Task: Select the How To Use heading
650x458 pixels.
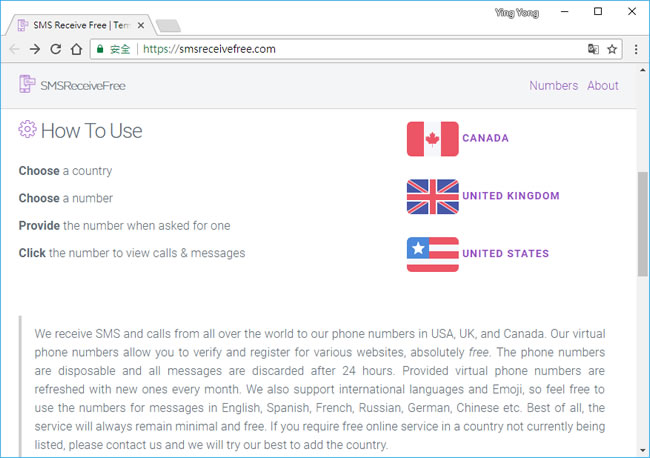Action: pos(92,131)
